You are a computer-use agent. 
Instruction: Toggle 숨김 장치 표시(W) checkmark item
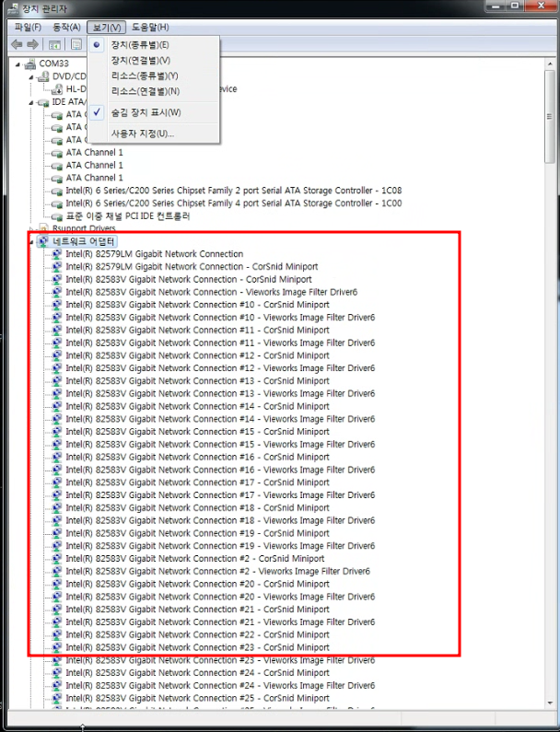click(x=153, y=112)
